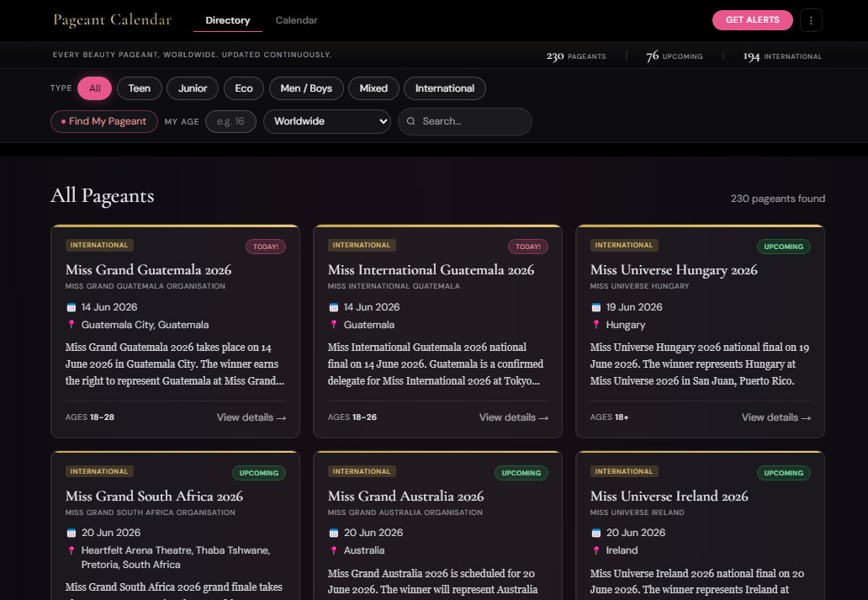868x600 pixels.
Task: Click calendar icon on Miss Grand South Africa card
Action: pos(71,533)
